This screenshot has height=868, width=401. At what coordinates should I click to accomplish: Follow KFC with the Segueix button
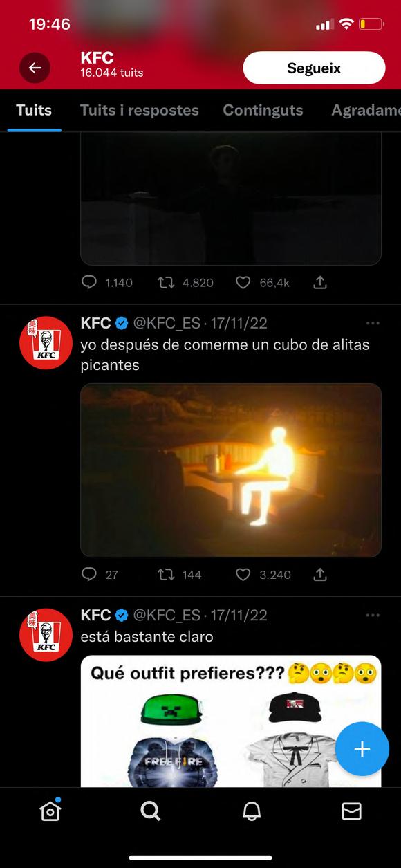[x=314, y=68]
